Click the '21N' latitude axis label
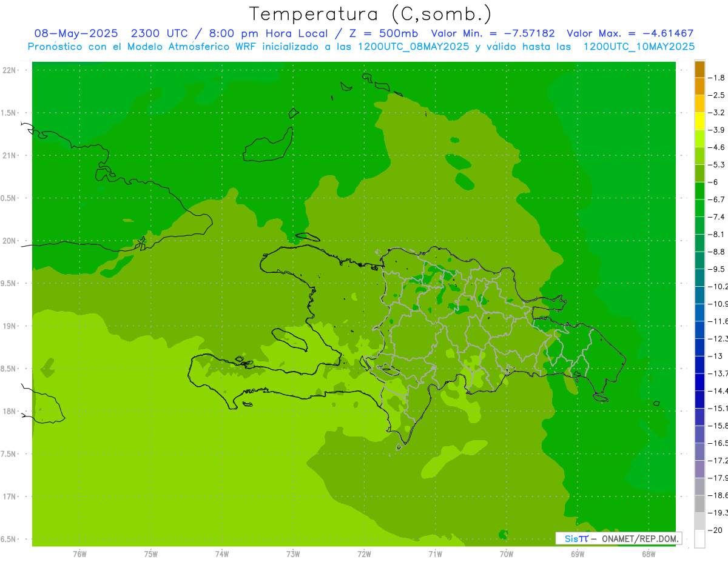 (x=10, y=156)
